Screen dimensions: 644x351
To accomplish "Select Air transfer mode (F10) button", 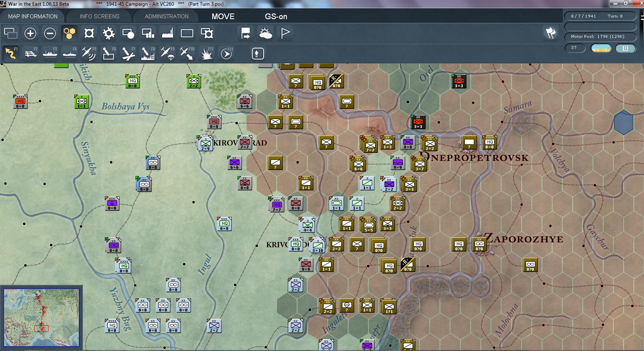I will coord(187,53).
